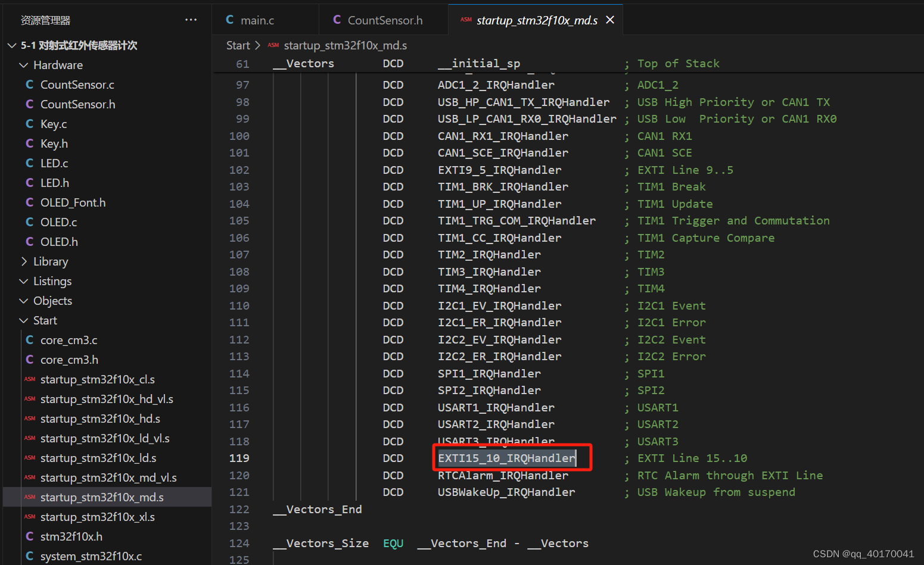The image size is (924, 565).
Task: Open startup_stm32f10x_xl.s file
Action: 98,517
